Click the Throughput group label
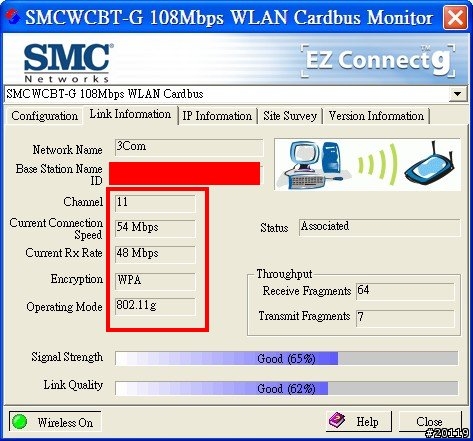The height and width of the screenshot is (441, 473). pos(284,274)
